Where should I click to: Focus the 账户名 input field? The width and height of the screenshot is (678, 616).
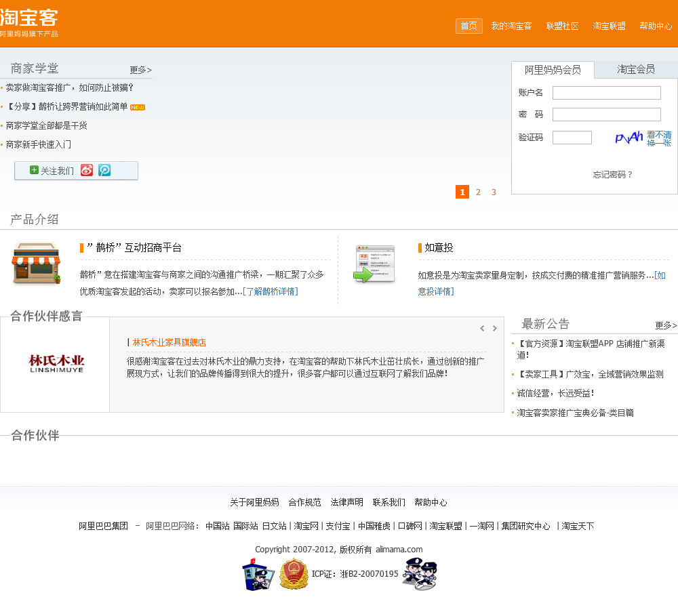[607, 93]
